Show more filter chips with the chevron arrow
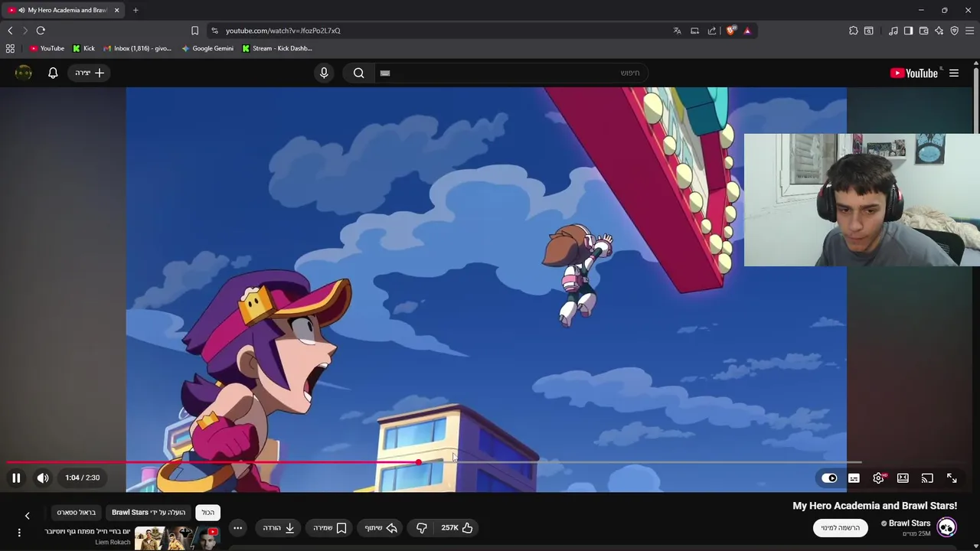The height and width of the screenshot is (551, 980). point(28,516)
